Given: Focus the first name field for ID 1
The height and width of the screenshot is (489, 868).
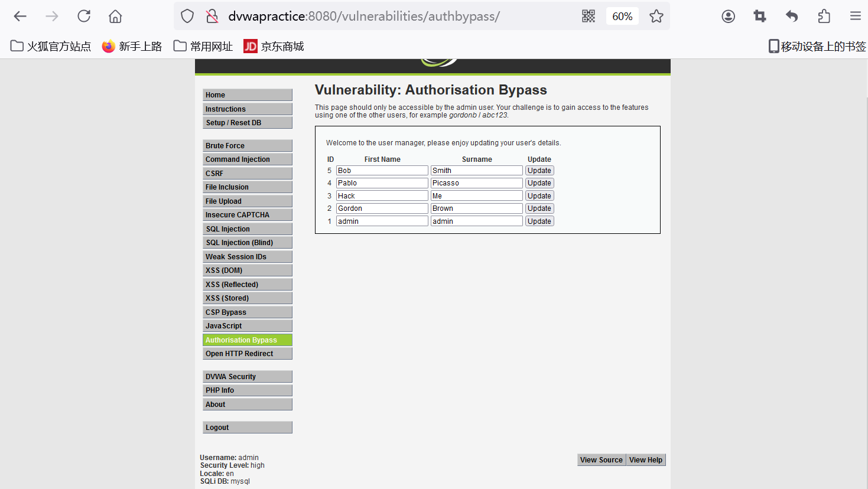Looking at the screenshot, I should pos(382,221).
